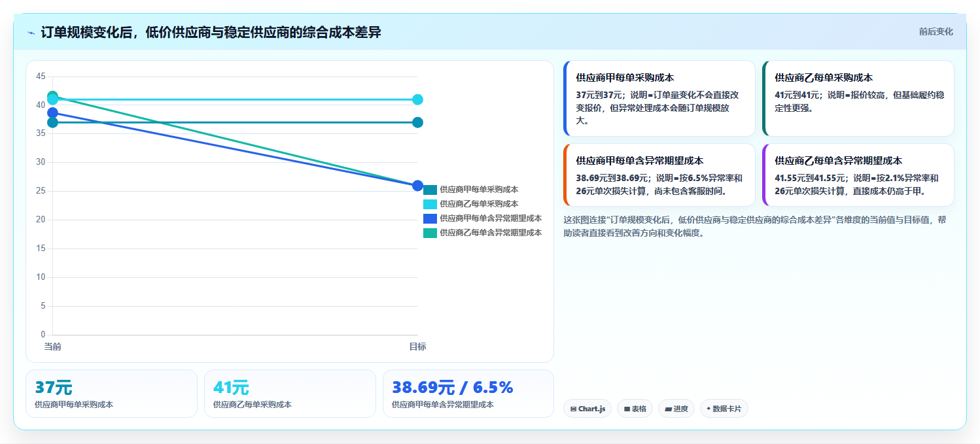
Task: Select the 供应商甲每单采购成本 info card title
Action: pyautogui.click(x=625, y=77)
